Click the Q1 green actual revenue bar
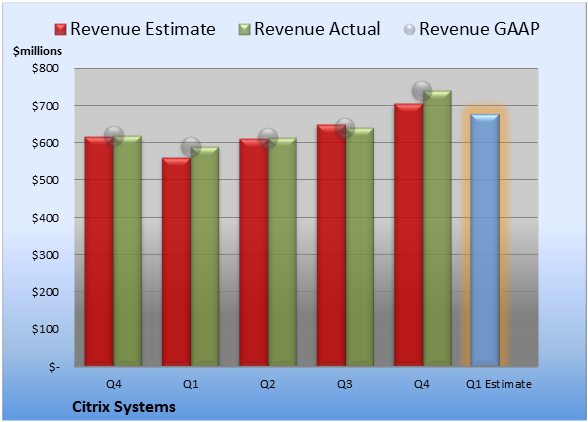 tap(205, 257)
